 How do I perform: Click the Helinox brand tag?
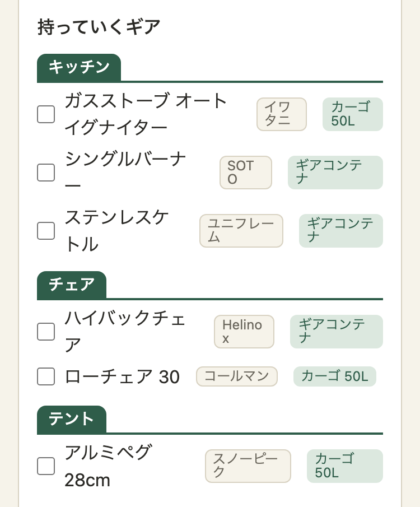(x=244, y=332)
